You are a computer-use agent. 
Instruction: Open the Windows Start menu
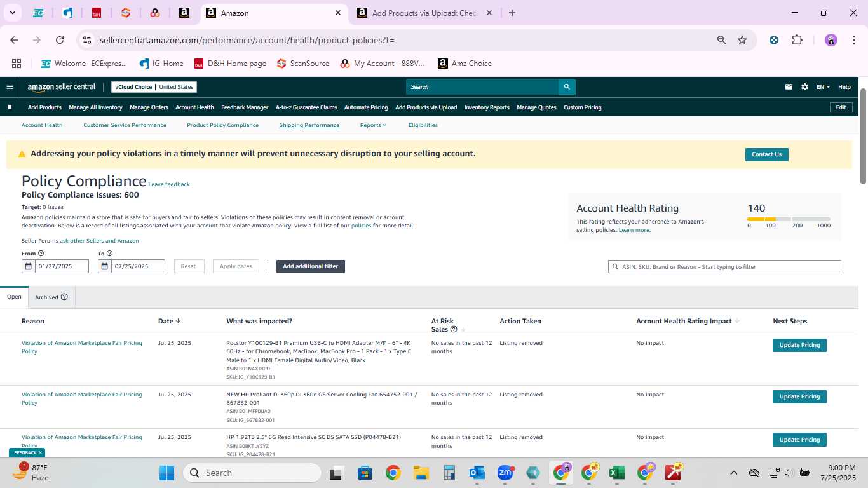click(x=166, y=473)
